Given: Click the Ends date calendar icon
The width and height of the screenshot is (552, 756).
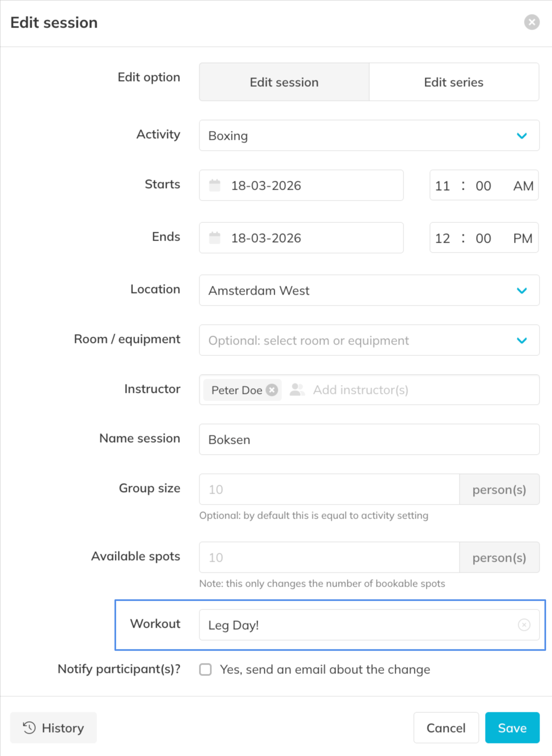Looking at the screenshot, I should tap(214, 238).
